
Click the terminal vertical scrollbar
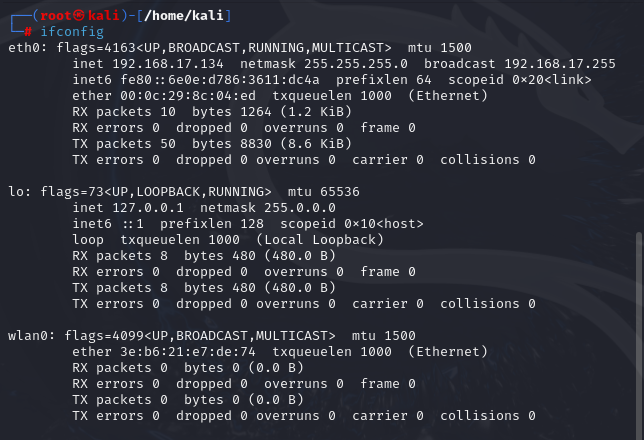pyautogui.click(x=639, y=335)
